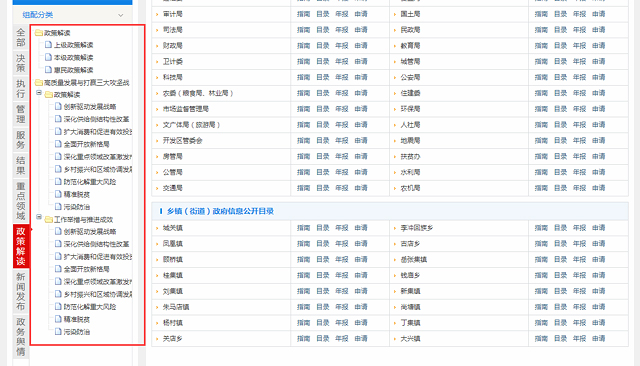Open the 城关镇 township link

click(173, 228)
